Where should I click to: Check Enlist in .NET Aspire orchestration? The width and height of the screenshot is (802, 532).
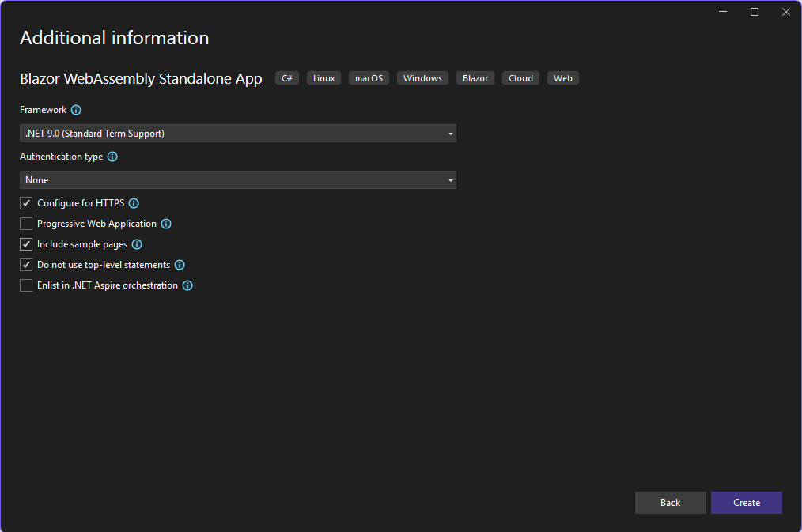click(x=26, y=285)
